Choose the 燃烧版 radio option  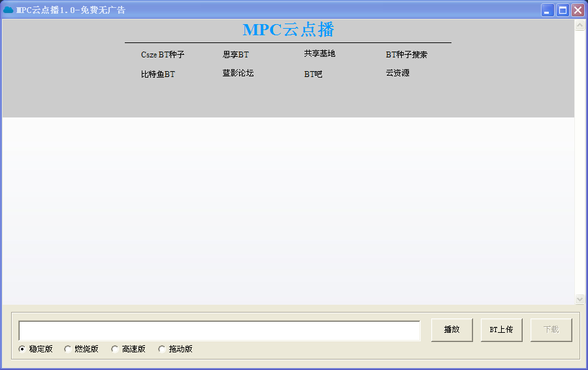click(x=68, y=349)
